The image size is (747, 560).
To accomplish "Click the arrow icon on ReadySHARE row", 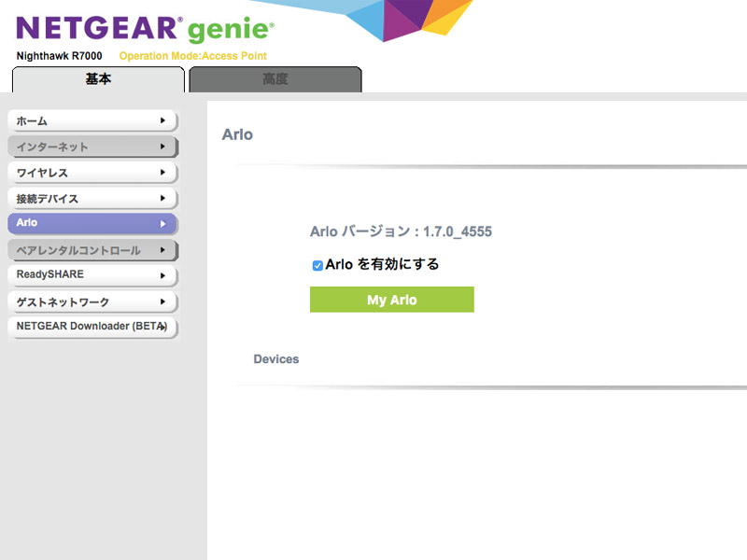I will (x=162, y=275).
